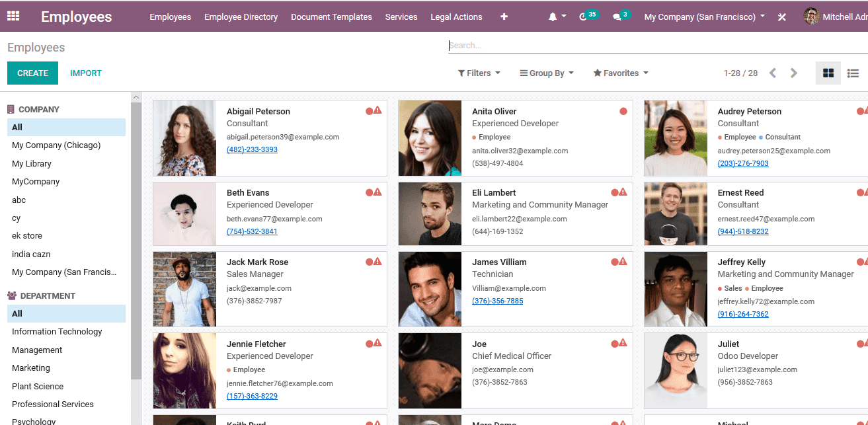Toggle the red status dot on Eli Lambert's card
Image resolution: width=868 pixels, height=425 pixels.
pos(615,192)
